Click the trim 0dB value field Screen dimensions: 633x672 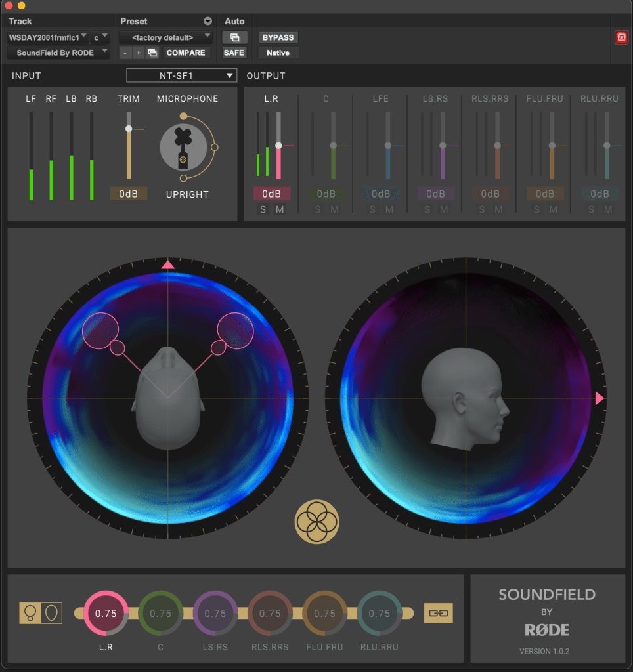(129, 194)
